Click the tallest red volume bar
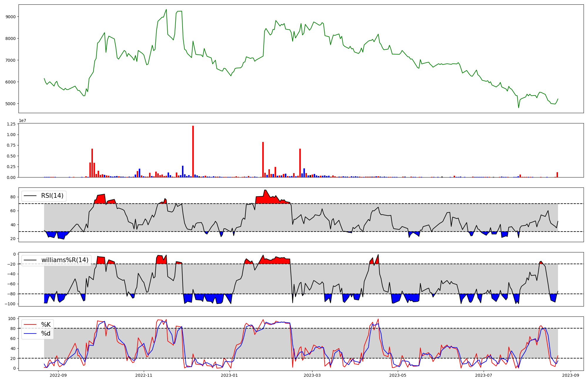 point(193,151)
